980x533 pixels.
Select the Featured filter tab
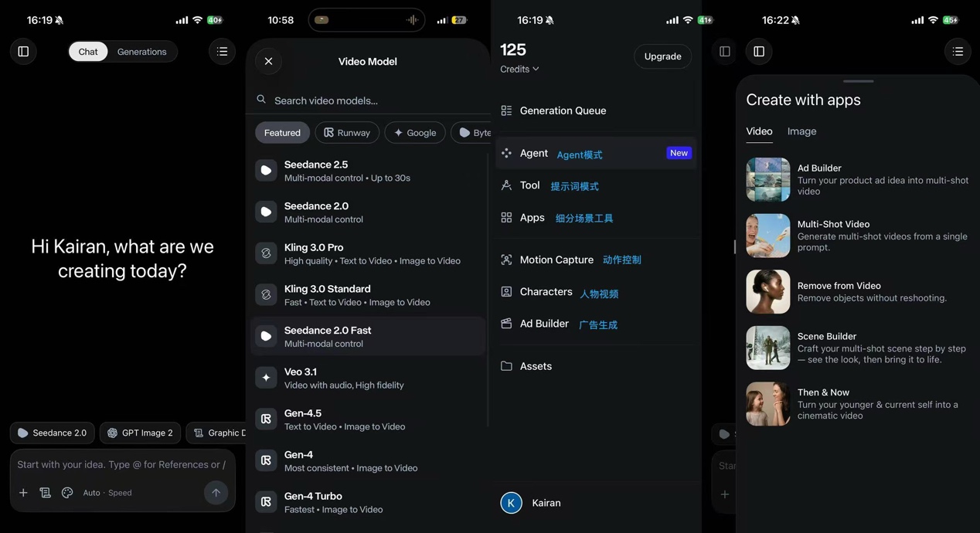pos(282,133)
